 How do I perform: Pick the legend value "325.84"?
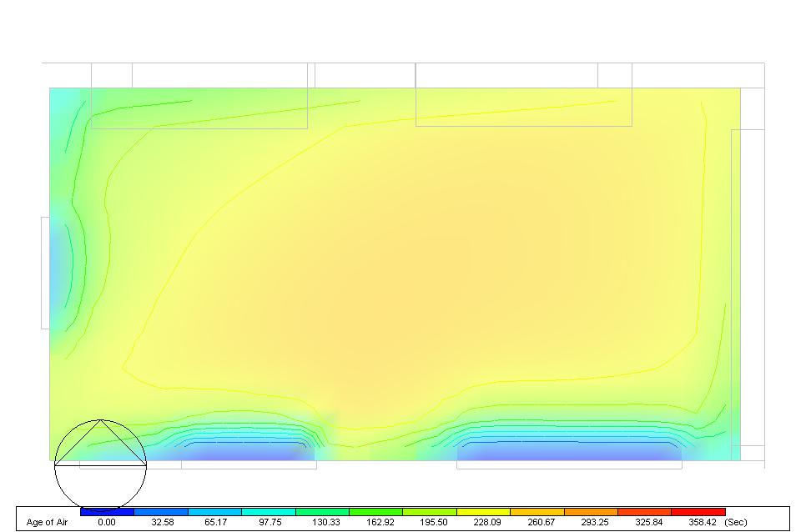click(648, 522)
